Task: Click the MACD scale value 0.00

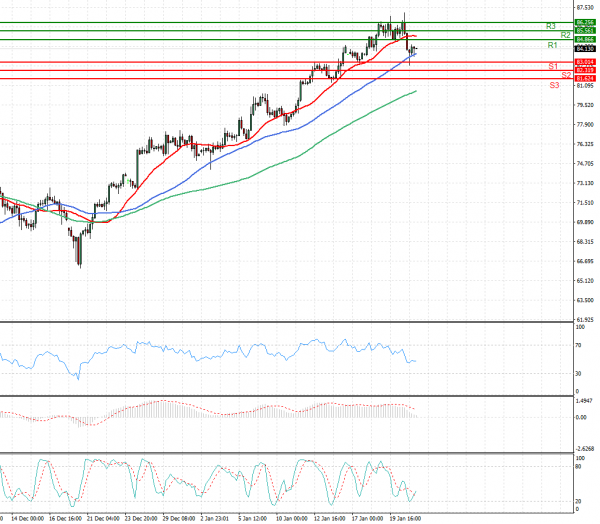Action: pos(581,417)
